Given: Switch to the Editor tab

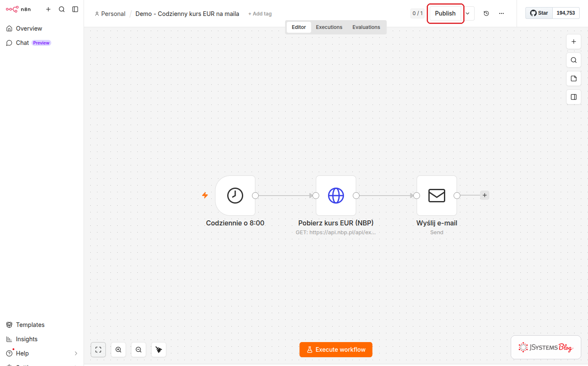Looking at the screenshot, I should pyautogui.click(x=299, y=27).
